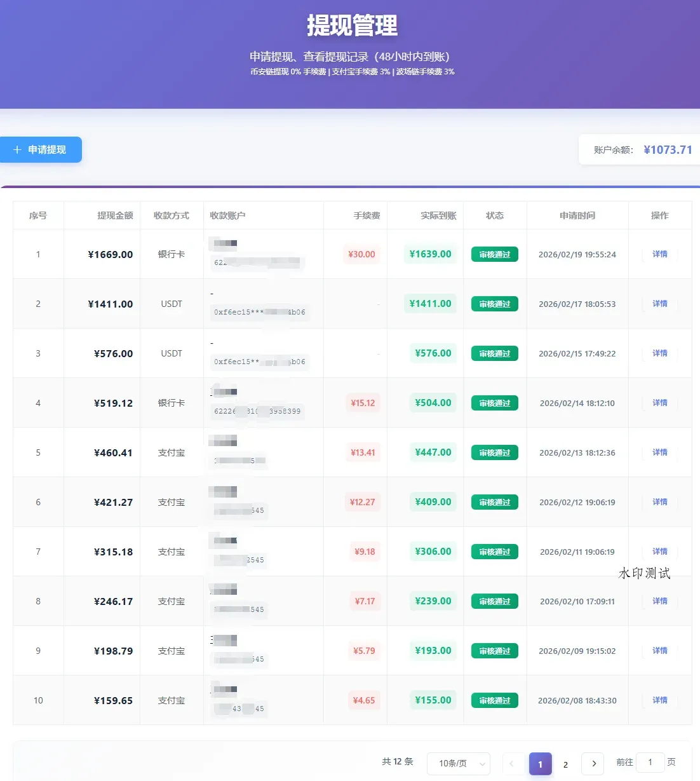Select page number 2
Viewport: 700px width, 781px height.
pyautogui.click(x=565, y=765)
